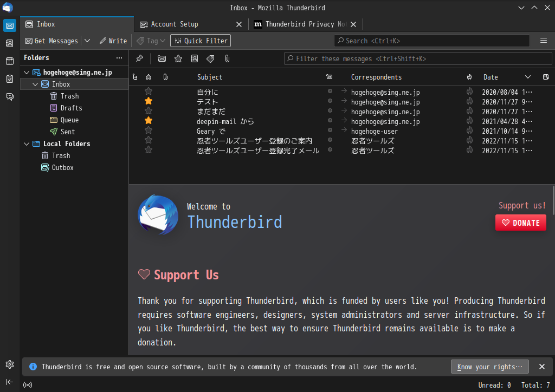555x392 pixels.
Task: Write a new message
Action: (113, 41)
